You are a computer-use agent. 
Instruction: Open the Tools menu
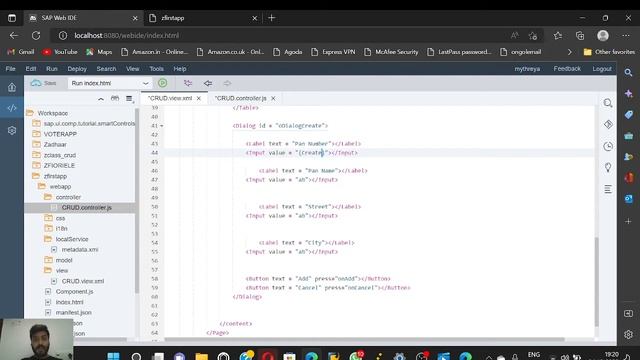tap(156, 69)
